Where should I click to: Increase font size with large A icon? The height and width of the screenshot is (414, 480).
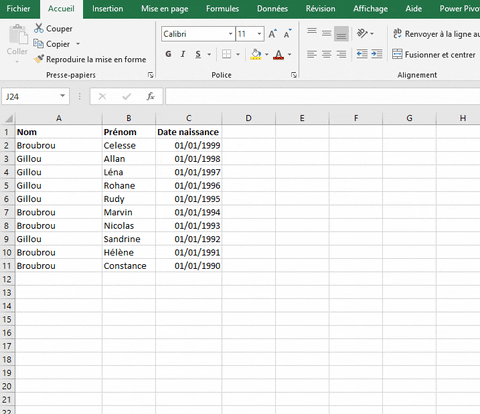273,34
